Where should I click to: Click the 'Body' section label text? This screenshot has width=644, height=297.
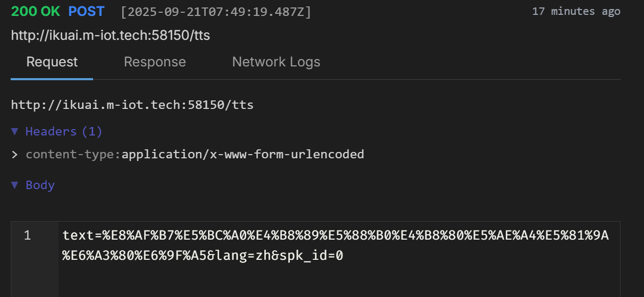[x=40, y=185]
